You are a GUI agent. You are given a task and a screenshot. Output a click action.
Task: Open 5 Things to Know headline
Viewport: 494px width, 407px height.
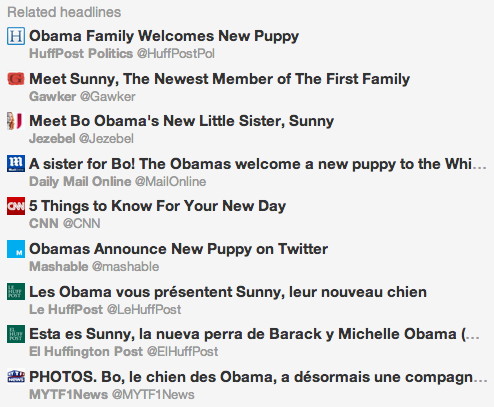157,206
